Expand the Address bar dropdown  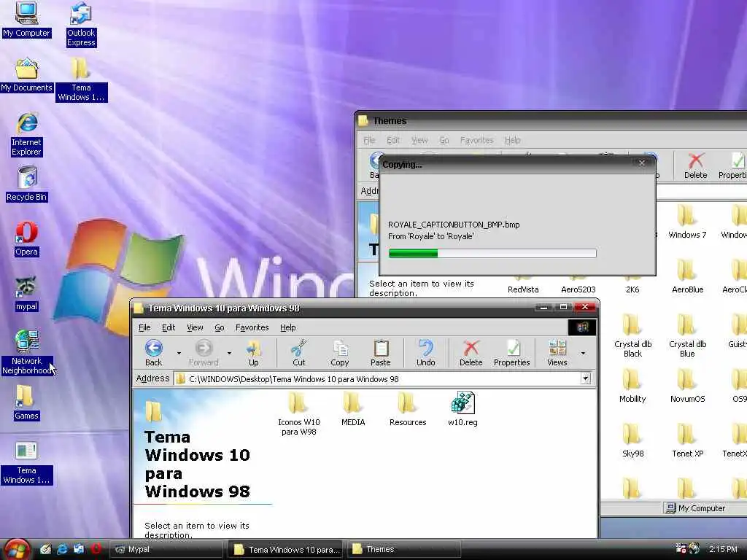[x=586, y=378]
